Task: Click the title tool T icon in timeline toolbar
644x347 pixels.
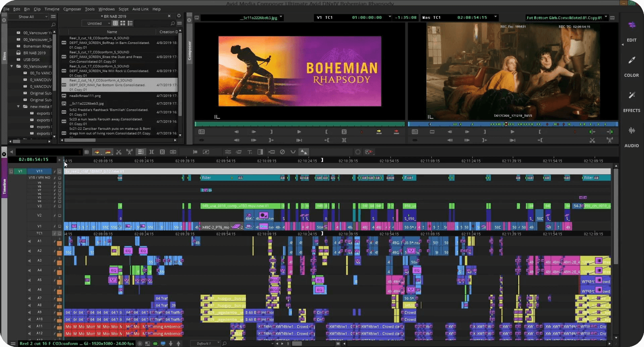Action: [x=250, y=152]
